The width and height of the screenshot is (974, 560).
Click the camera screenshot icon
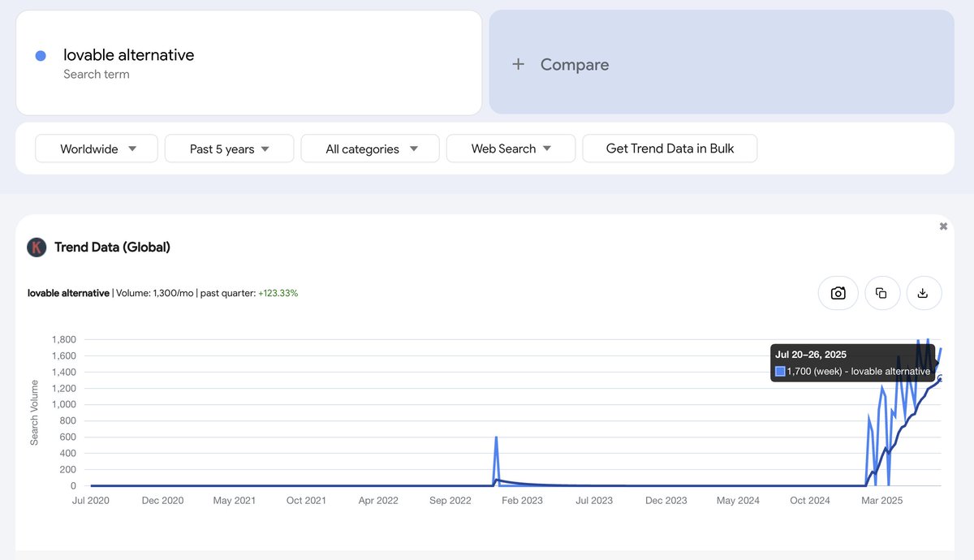tap(838, 293)
